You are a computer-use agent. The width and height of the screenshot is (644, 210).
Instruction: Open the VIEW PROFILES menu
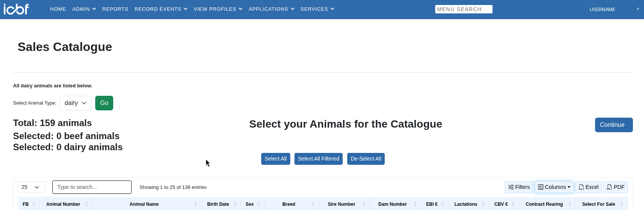click(x=218, y=9)
